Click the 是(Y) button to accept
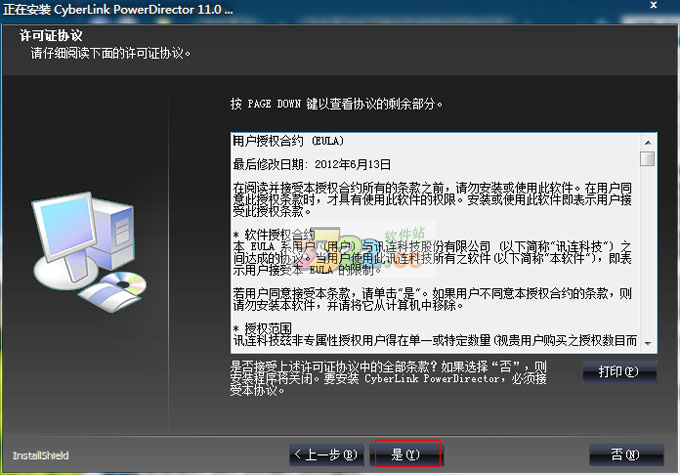Image resolution: width=680 pixels, height=475 pixels. tap(408, 454)
